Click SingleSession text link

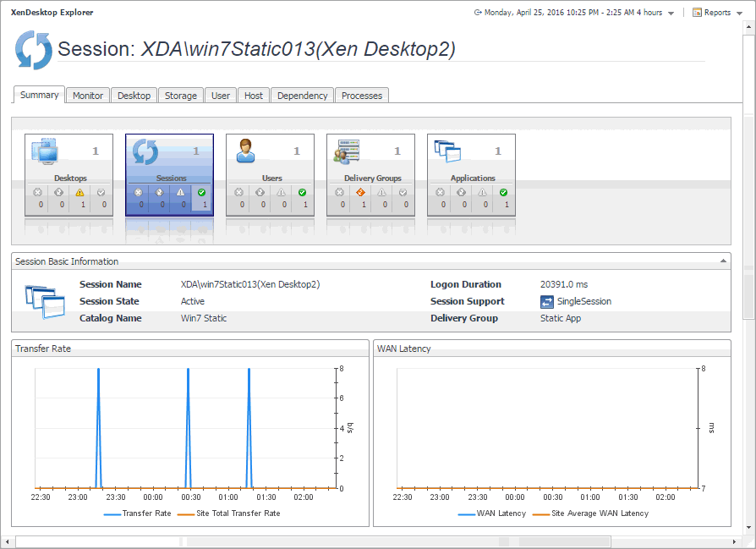pyautogui.click(x=583, y=301)
